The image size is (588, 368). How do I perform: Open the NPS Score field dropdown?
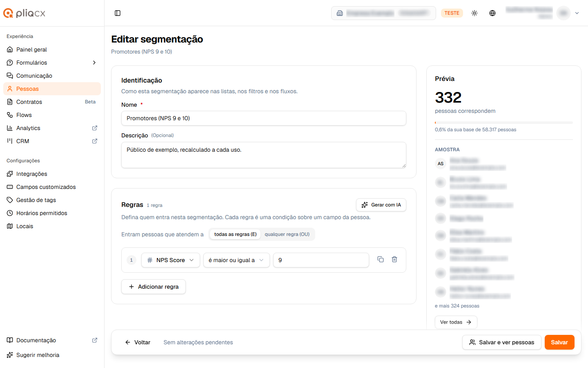click(x=171, y=260)
